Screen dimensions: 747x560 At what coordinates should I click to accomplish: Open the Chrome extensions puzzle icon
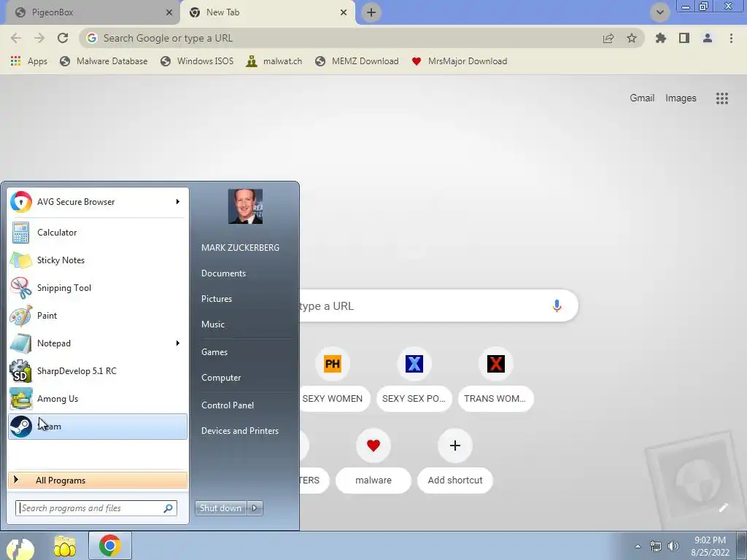pos(660,38)
